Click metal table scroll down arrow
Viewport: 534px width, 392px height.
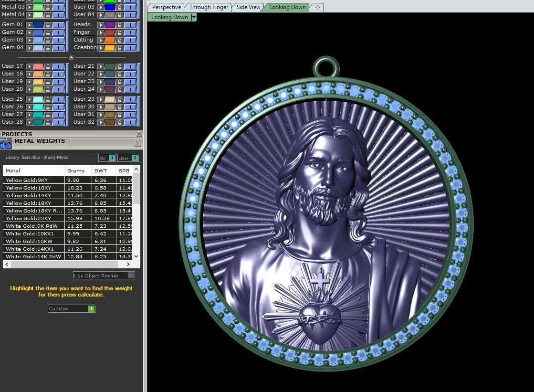136,256
